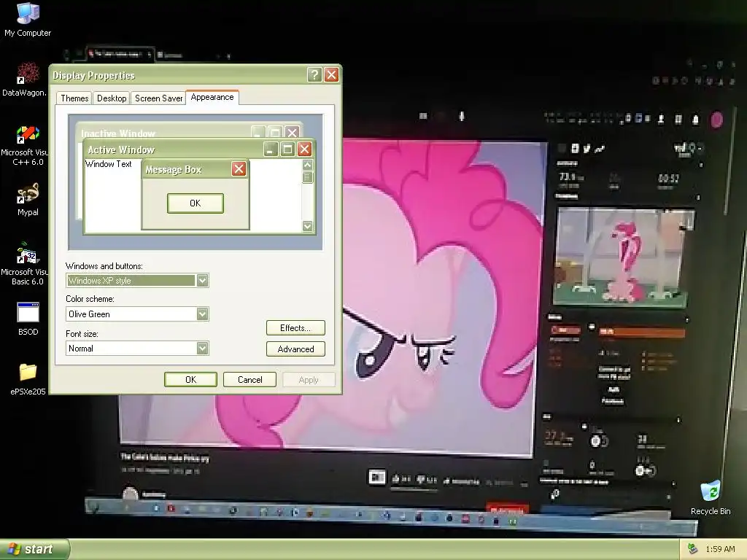Click the appearance preview's Message Box sample
The width and height of the screenshot is (747, 560).
[x=196, y=194]
